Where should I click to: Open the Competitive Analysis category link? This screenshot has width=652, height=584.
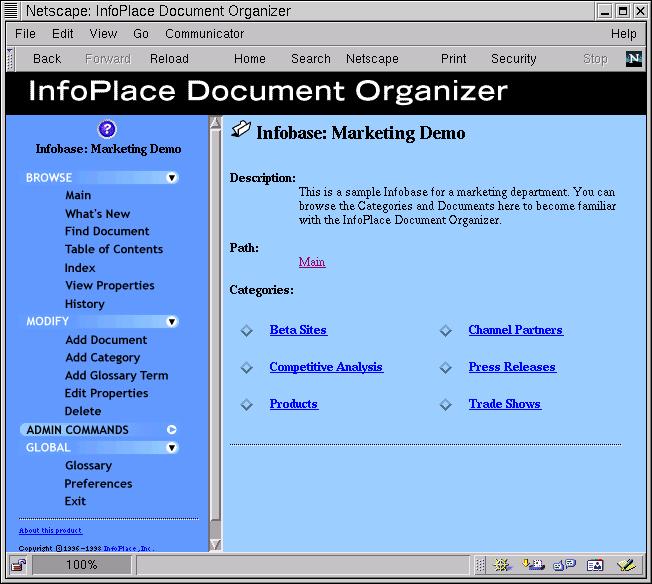pos(326,367)
